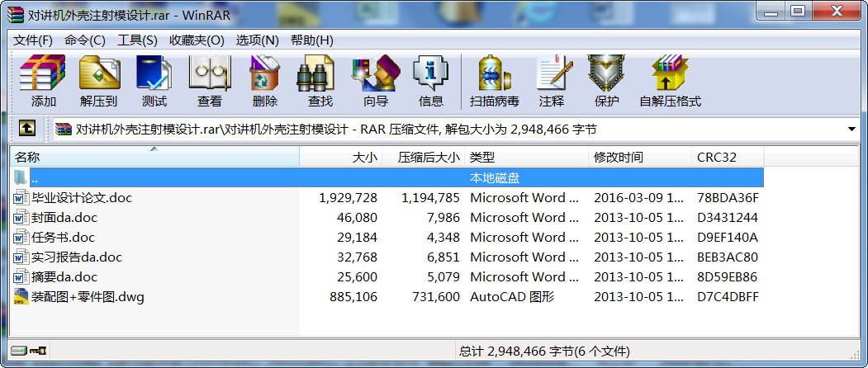Open the 工具(S) menu
This screenshot has width=868, height=368.
coord(137,40)
